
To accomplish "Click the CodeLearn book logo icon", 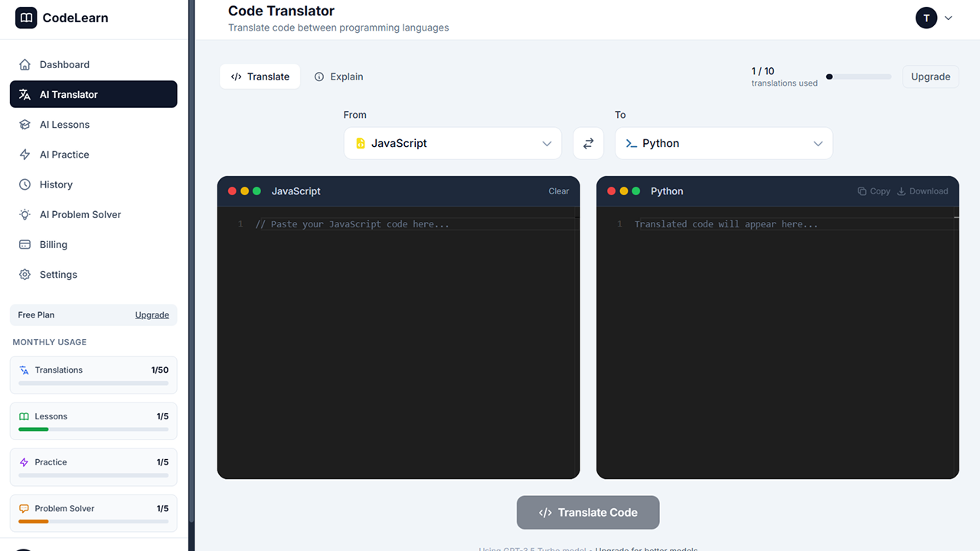I will (x=26, y=18).
